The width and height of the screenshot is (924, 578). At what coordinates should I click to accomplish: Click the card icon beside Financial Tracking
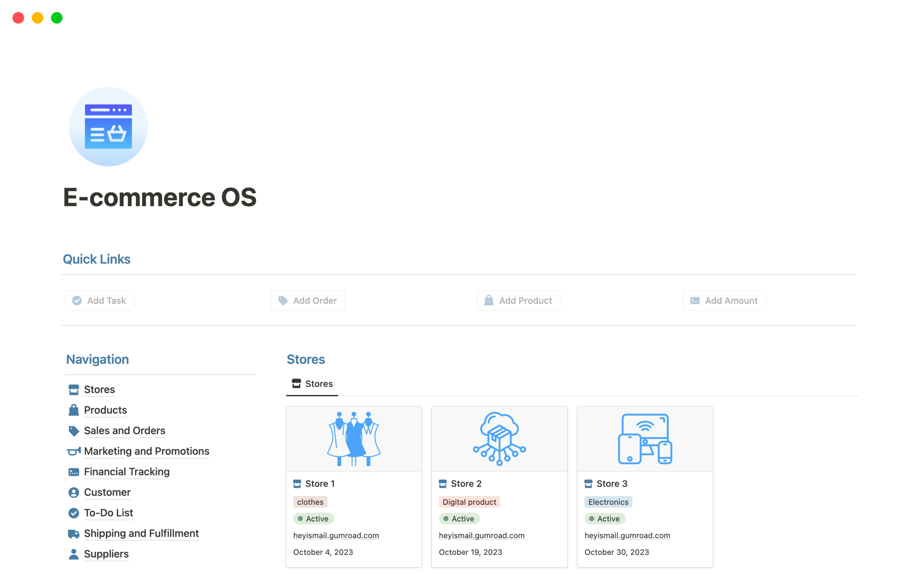coord(74,472)
